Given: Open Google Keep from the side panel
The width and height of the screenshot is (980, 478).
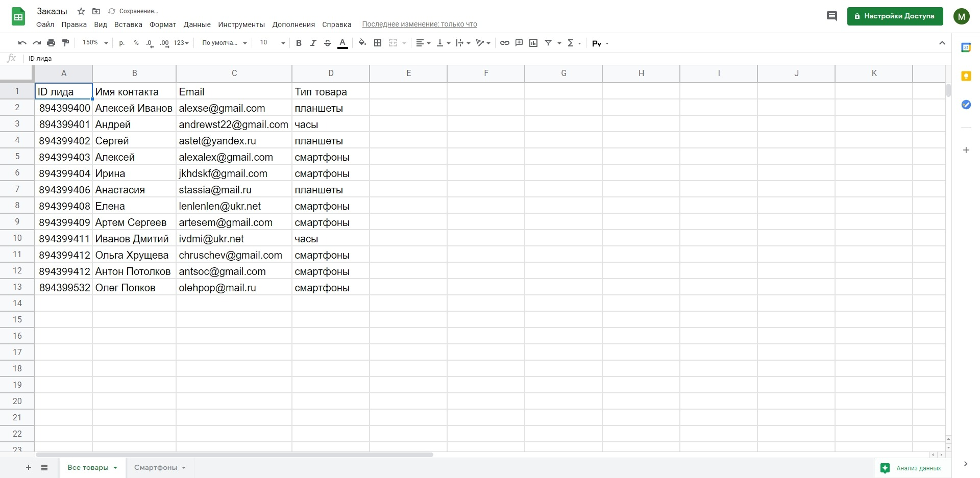Looking at the screenshot, I should tap(966, 76).
